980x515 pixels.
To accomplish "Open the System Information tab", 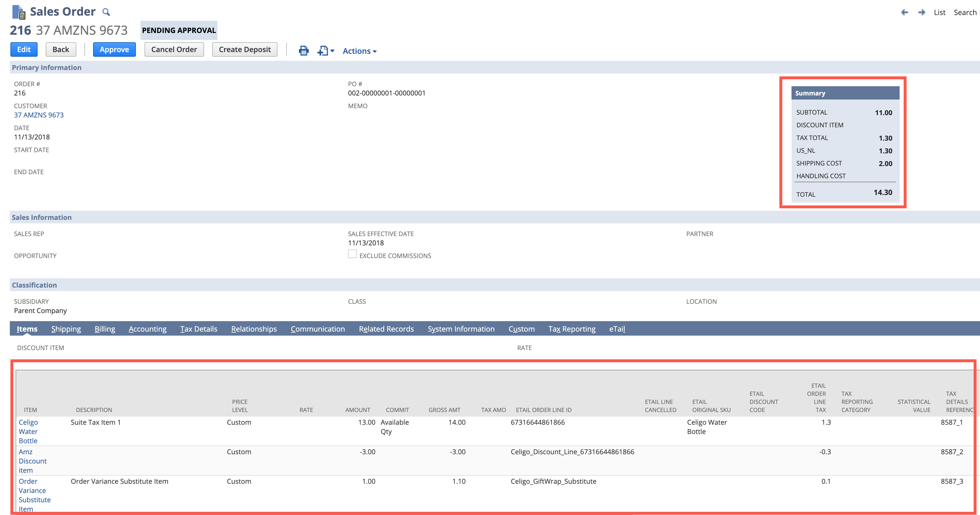I will click(x=461, y=329).
